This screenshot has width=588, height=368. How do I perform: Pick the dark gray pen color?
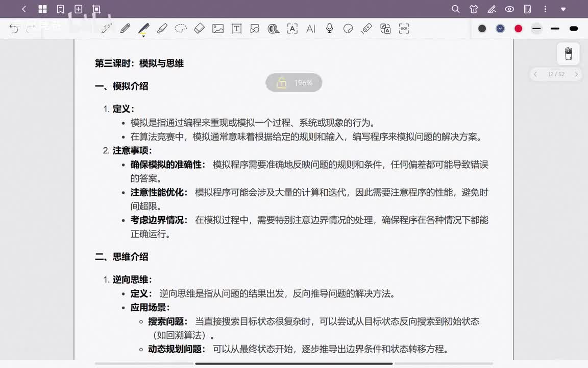pyautogui.click(x=482, y=29)
